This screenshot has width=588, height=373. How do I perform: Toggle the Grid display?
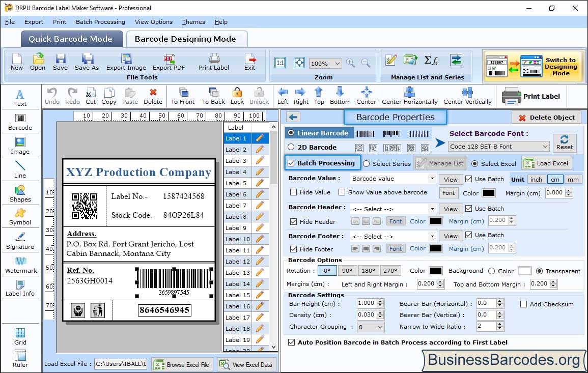[x=20, y=337]
